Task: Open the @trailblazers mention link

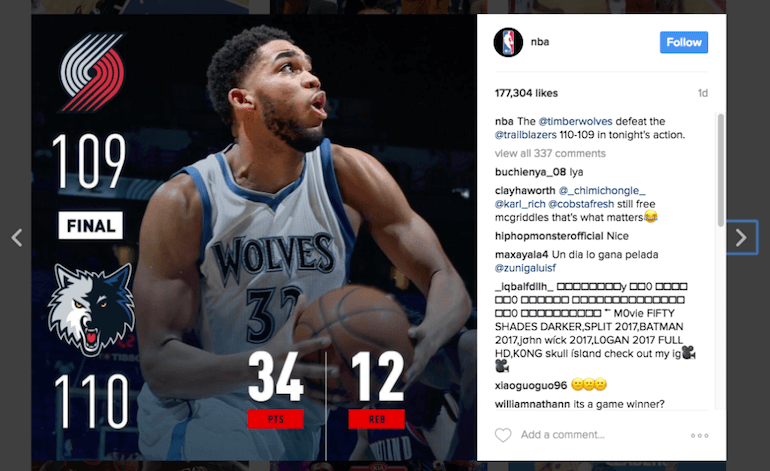Action: [525, 135]
